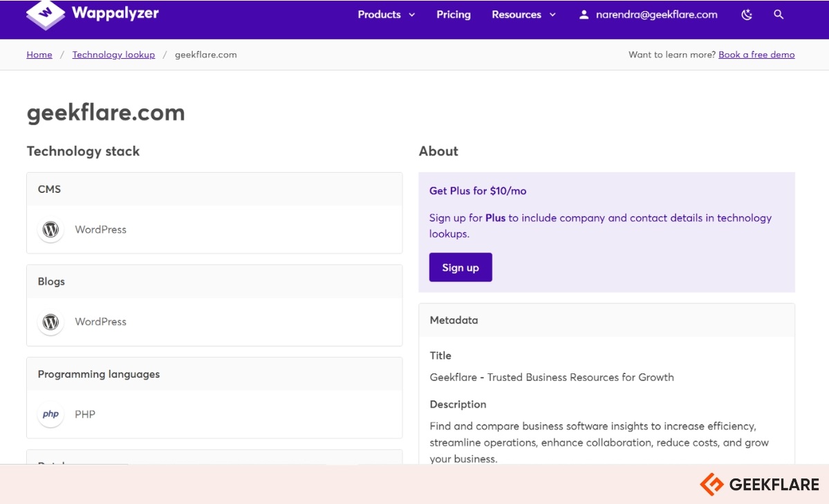
Task: Click the About heading
Action: [438, 151]
